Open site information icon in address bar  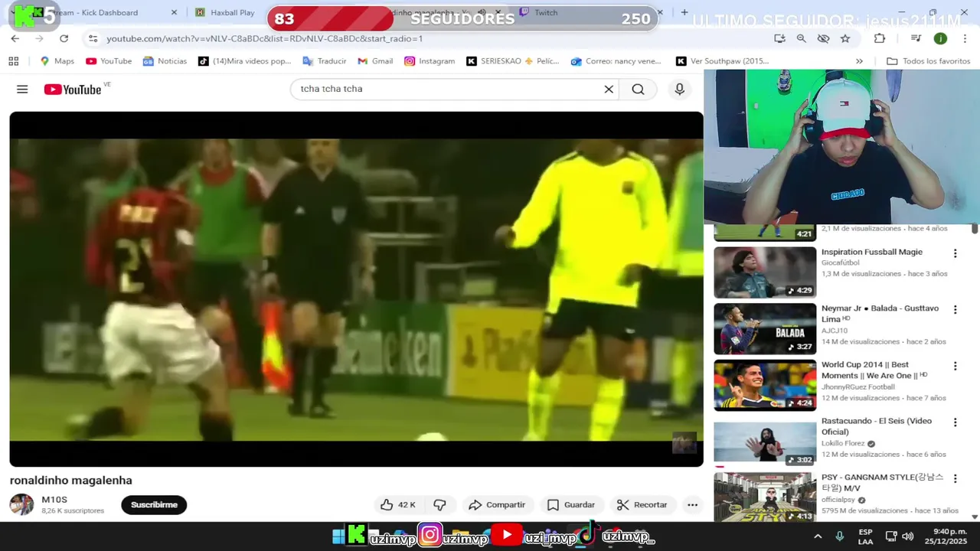[x=93, y=38]
